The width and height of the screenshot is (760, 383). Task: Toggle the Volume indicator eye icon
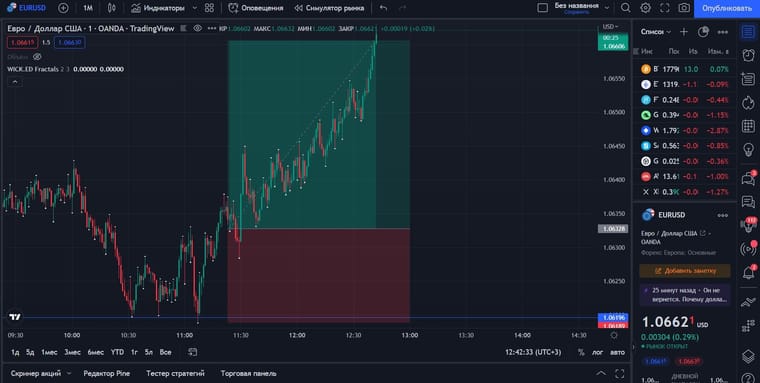[x=37, y=57]
